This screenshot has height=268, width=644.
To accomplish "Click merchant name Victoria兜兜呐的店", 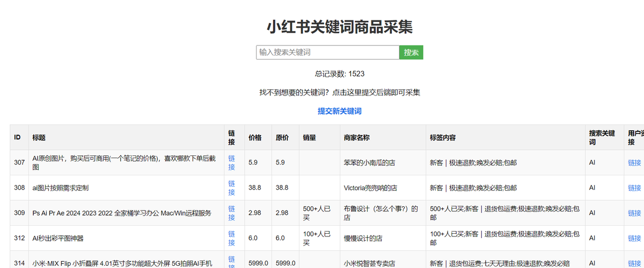I will tap(370, 188).
